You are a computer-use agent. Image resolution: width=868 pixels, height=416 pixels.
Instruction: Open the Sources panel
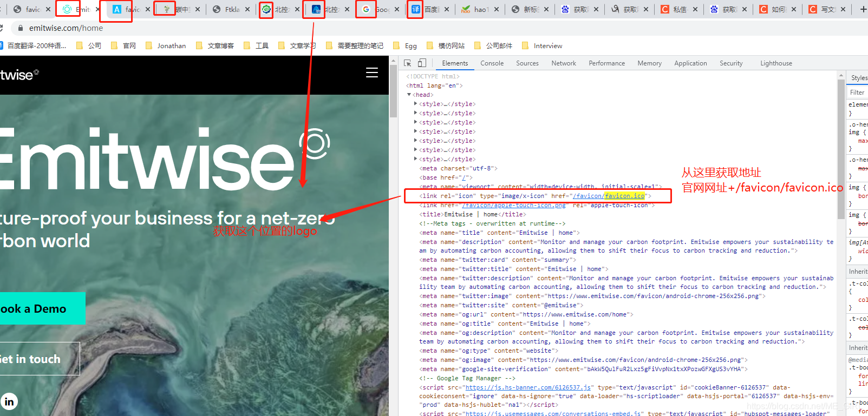click(x=527, y=63)
